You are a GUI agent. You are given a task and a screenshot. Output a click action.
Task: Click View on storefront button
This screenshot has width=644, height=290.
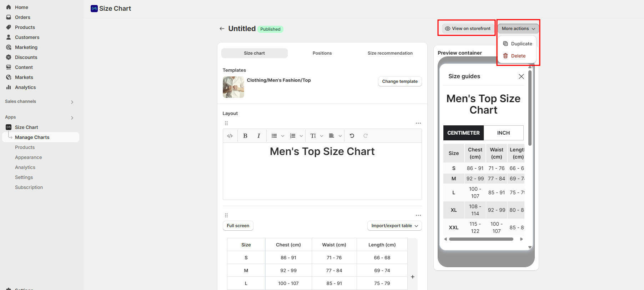point(468,29)
